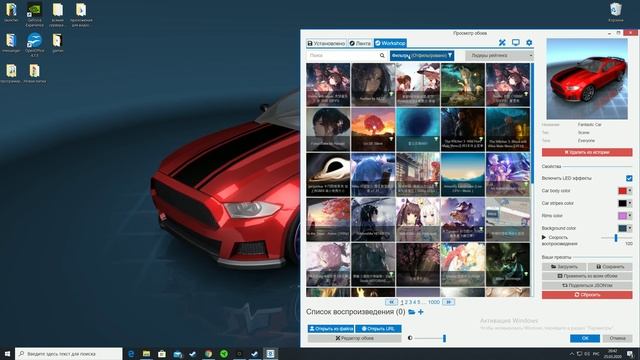Click the Поделиться JSON'ом button
Viewport: 640px width, 360px height.
point(587,285)
